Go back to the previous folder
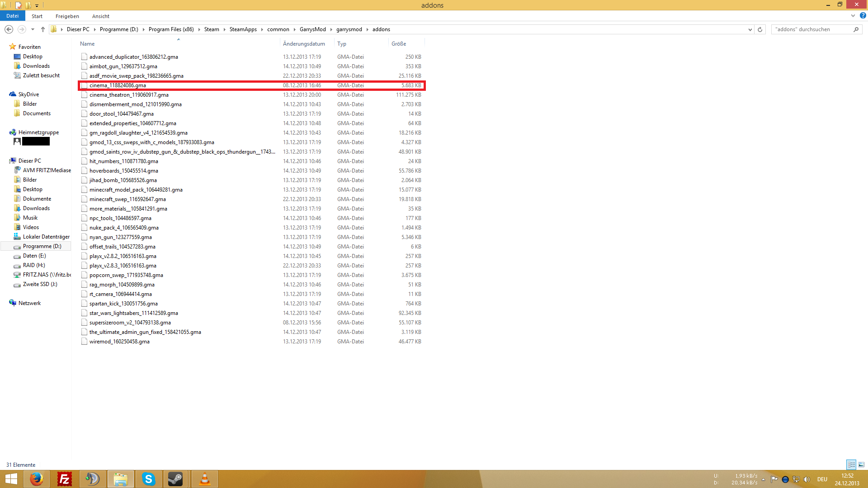868x488 pixels. click(9, 29)
